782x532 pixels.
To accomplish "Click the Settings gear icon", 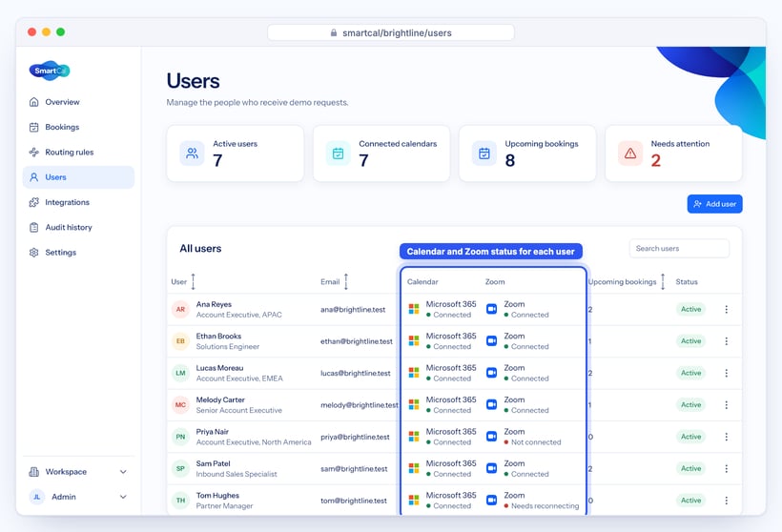I will coord(34,253).
